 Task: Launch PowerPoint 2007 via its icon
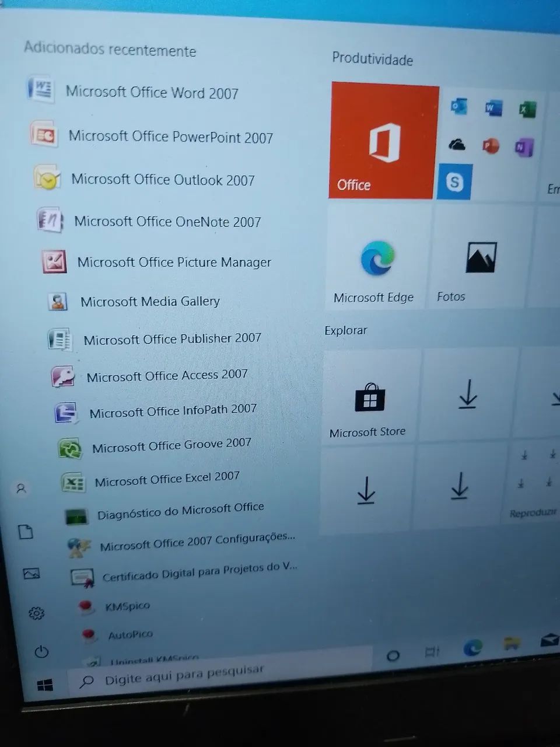(x=44, y=134)
